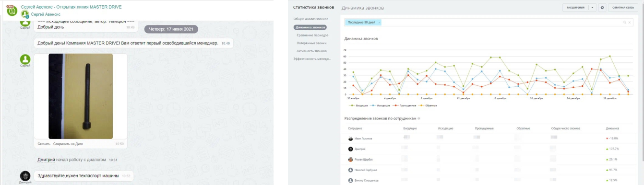
Task: Click the 12.5% dynamics value
Action: pos(611,181)
